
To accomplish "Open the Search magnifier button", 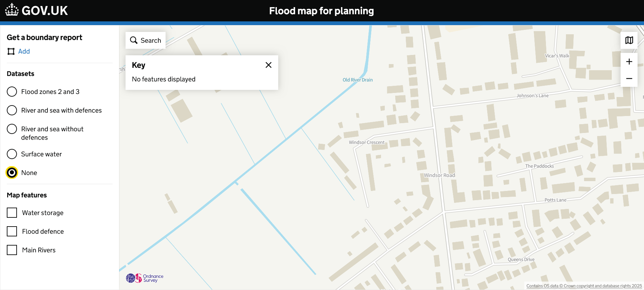I will [x=146, y=40].
